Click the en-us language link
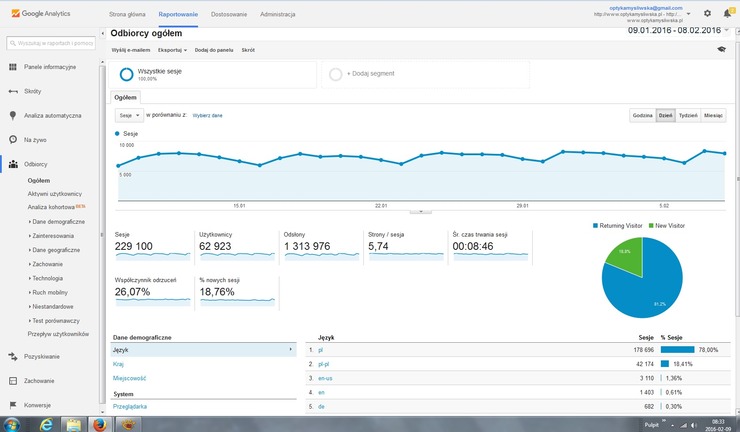Image resolution: width=740 pixels, height=432 pixels. (x=325, y=378)
